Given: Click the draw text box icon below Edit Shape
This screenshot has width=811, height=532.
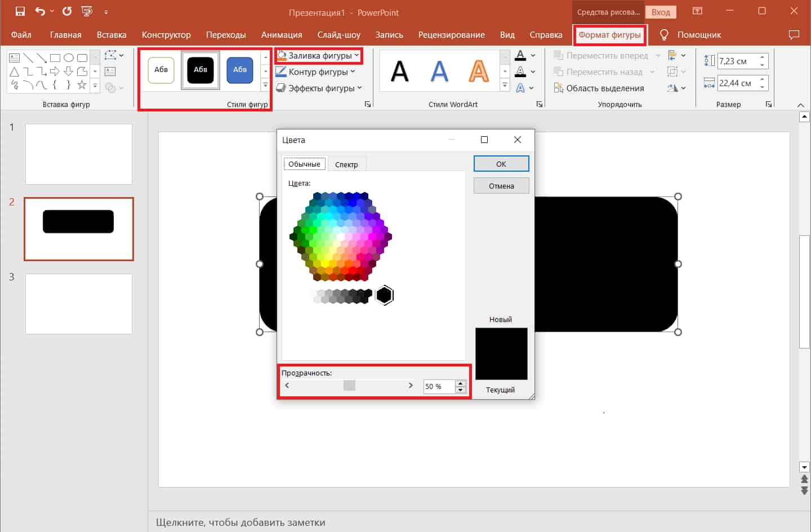Looking at the screenshot, I should [110, 71].
